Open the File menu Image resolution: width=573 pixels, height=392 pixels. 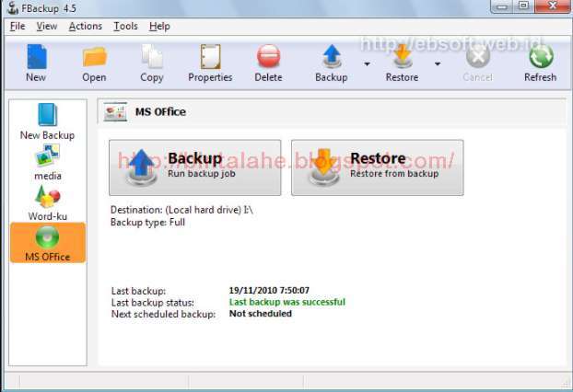pos(18,27)
